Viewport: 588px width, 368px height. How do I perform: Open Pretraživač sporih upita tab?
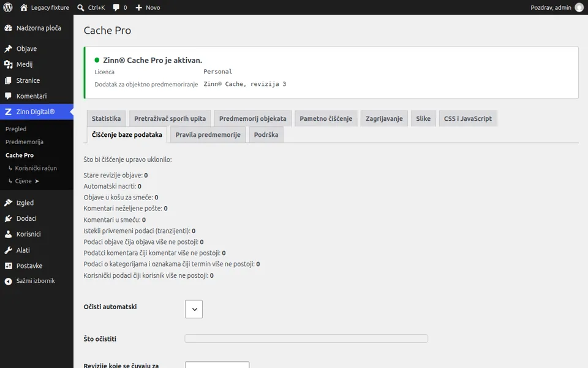(170, 118)
